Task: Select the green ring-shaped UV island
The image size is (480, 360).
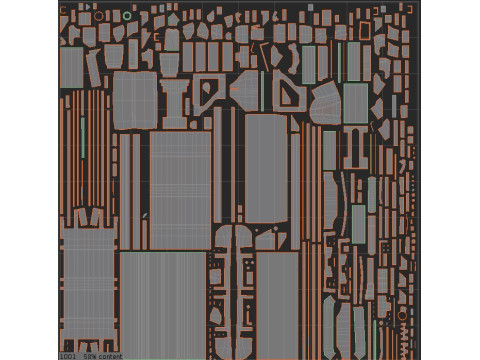Action: tap(127, 16)
